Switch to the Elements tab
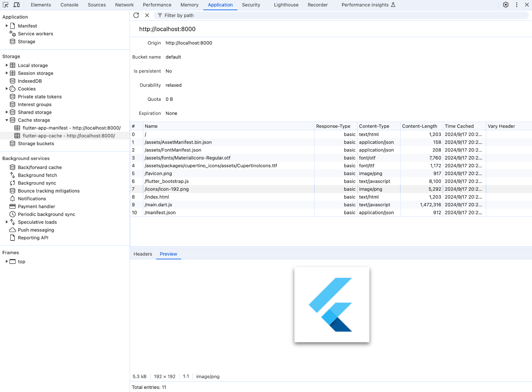 [41, 5]
